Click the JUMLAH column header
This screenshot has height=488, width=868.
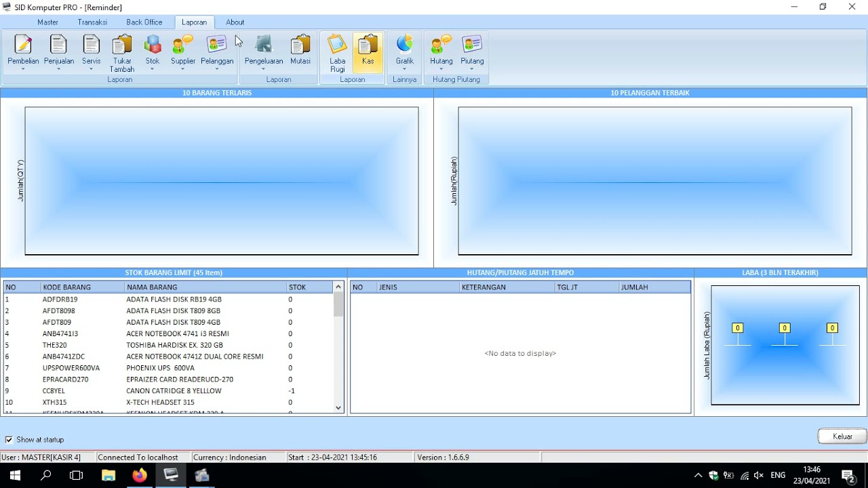click(654, 287)
